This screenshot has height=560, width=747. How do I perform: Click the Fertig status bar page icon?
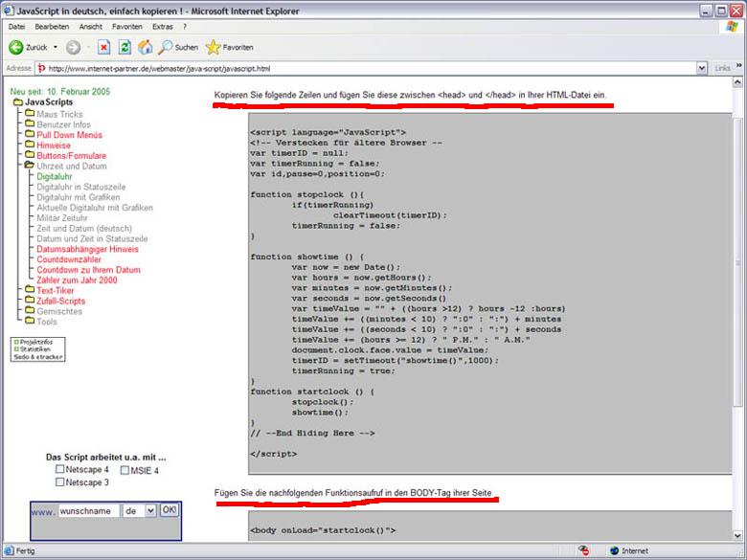[x=9, y=551]
